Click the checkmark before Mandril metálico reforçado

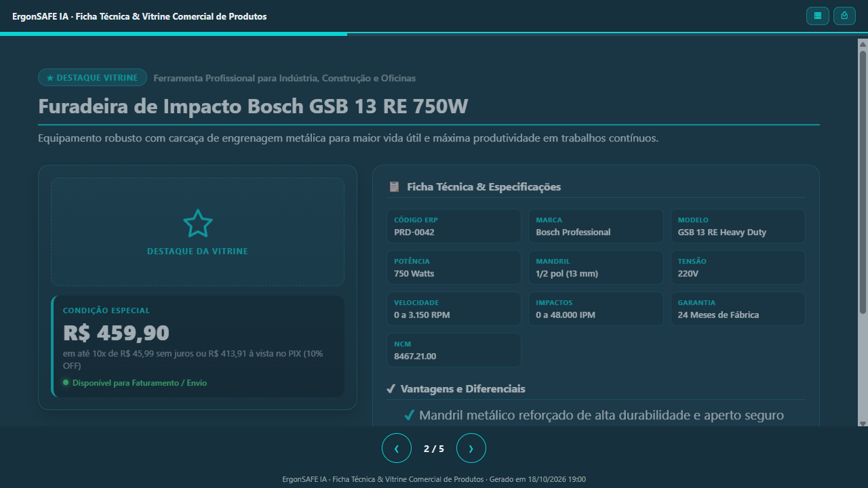pos(409,415)
